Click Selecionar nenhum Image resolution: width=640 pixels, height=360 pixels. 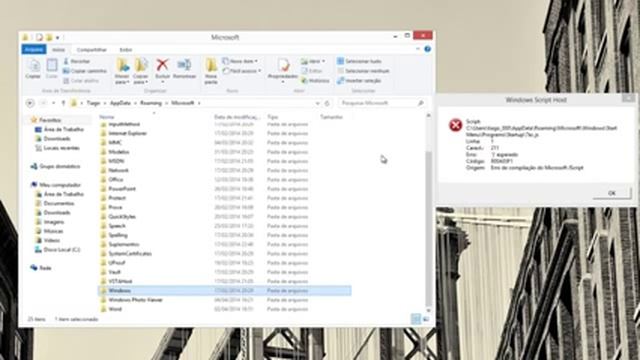pyautogui.click(x=363, y=71)
